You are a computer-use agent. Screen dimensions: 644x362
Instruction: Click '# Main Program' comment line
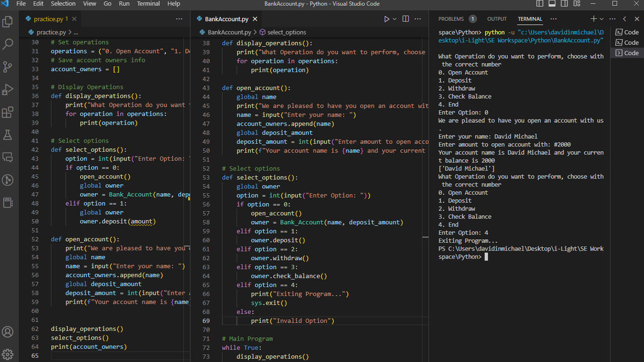(247, 339)
